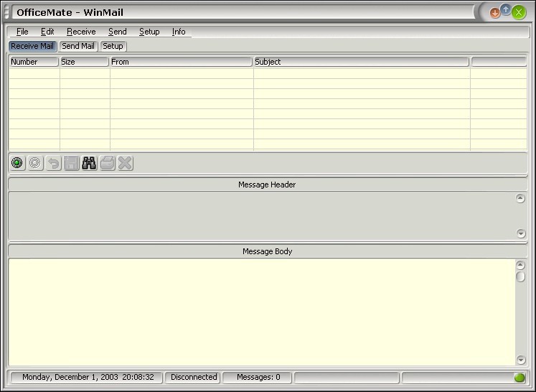Click the Message Header title bar
536x392 pixels.
268,185
